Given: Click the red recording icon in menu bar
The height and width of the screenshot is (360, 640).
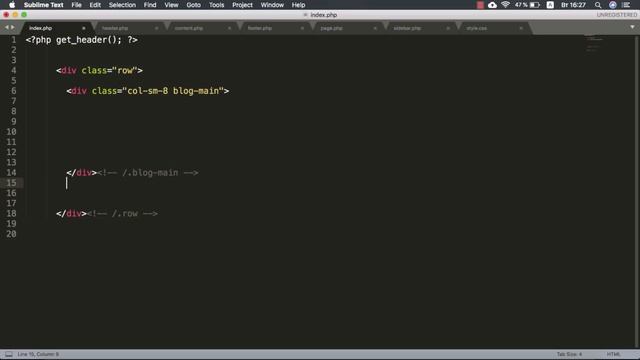Looking at the screenshot, I should (x=480, y=5).
